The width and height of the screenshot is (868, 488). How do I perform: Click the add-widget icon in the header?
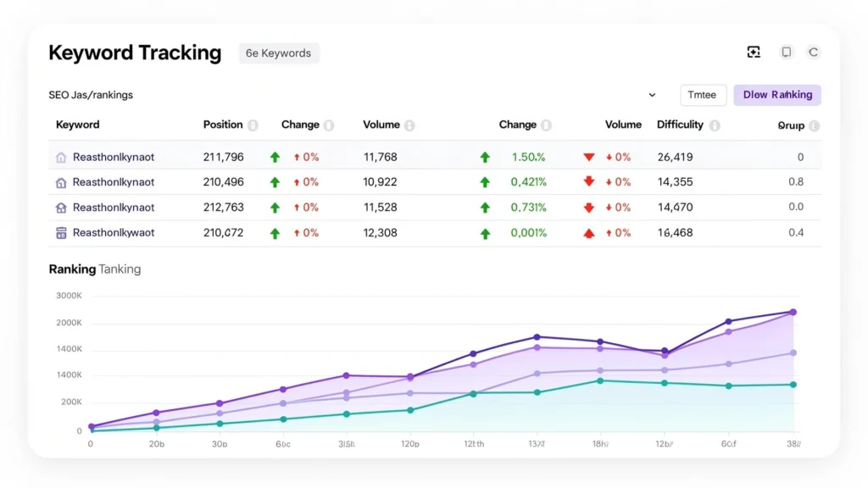click(754, 53)
